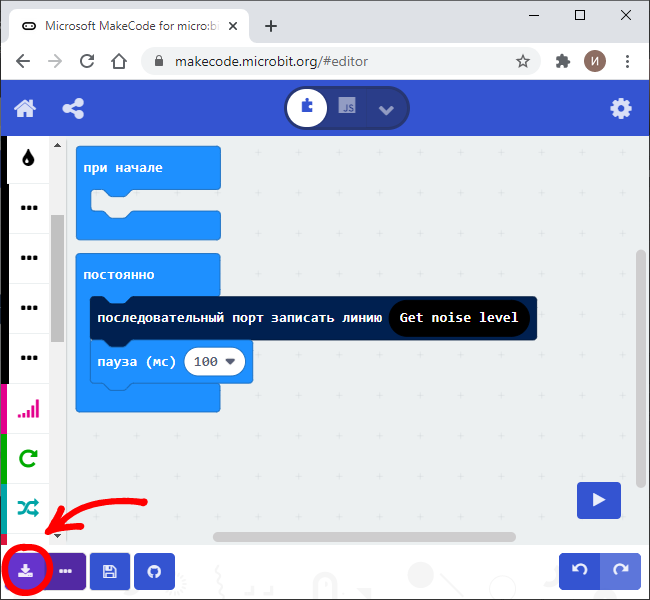650x600 pixels.
Task: Go to MakeCode home screen
Action: click(25, 109)
